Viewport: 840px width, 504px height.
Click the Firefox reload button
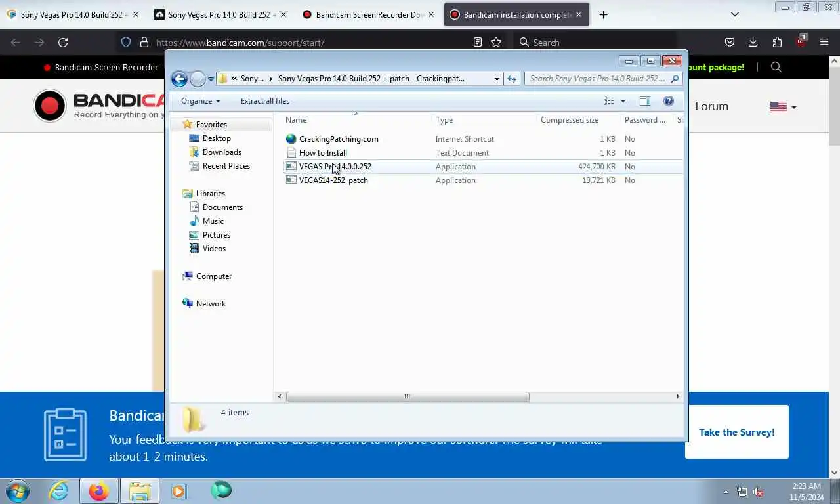coord(63,43)
